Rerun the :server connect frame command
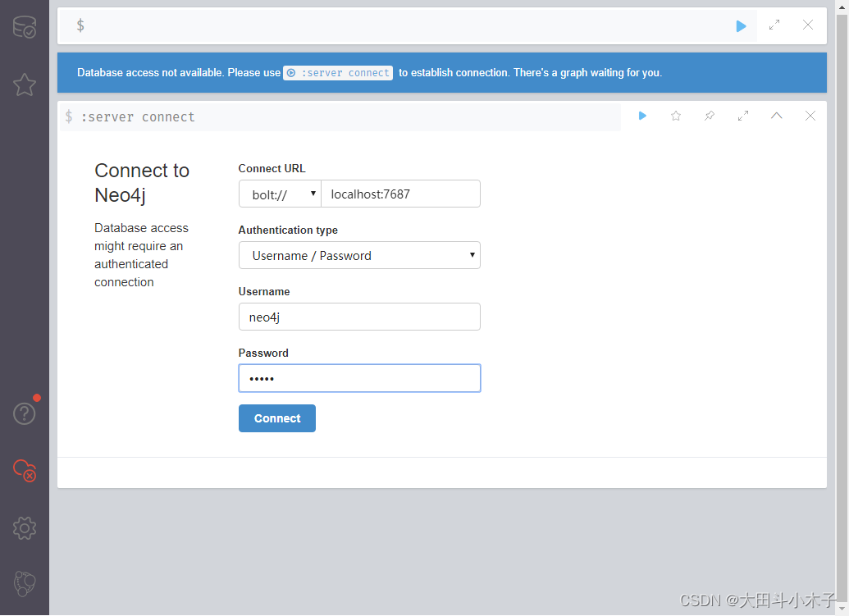 pyautogui.click(x=642, y=116)
